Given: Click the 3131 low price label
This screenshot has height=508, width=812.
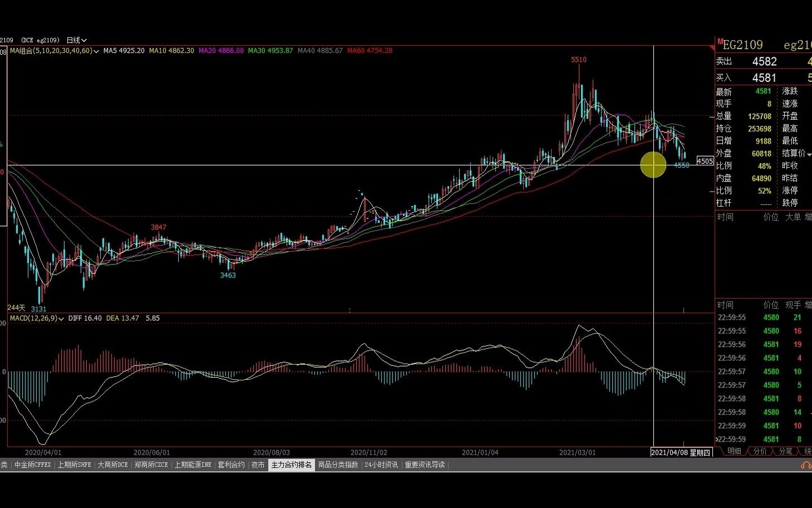Looking at the screenshot, I should pyautogui.click(x=38, y=309).
